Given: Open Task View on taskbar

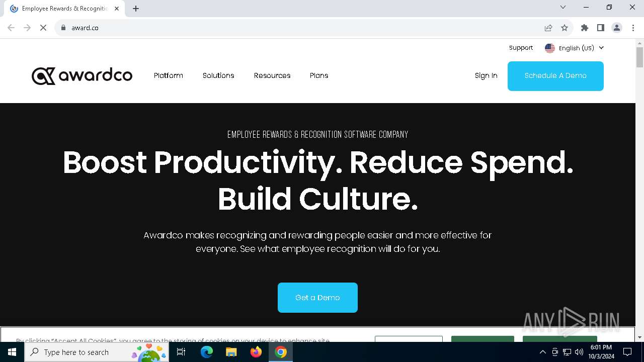Looking at the screenshot, I should [x=181, y=352].
